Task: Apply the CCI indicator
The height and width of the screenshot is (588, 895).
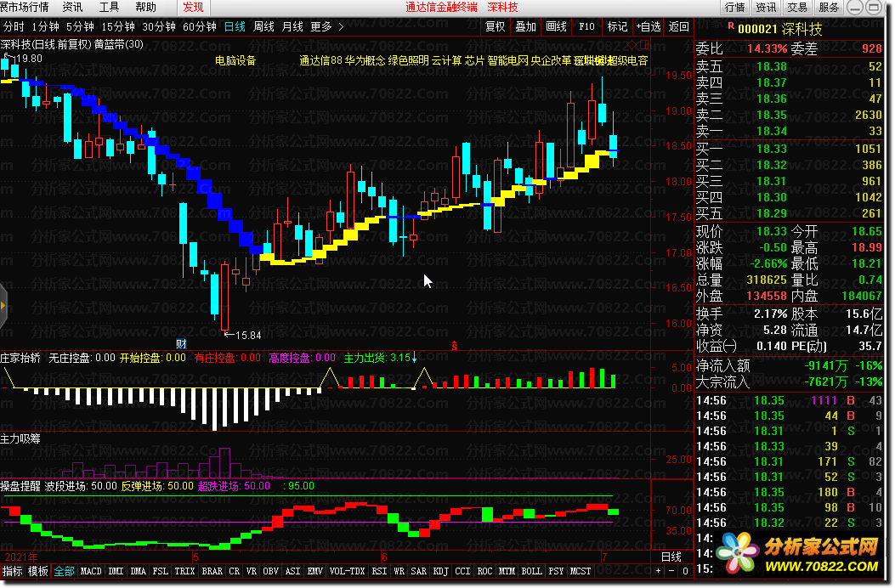Action: click(x=463, y=572)
